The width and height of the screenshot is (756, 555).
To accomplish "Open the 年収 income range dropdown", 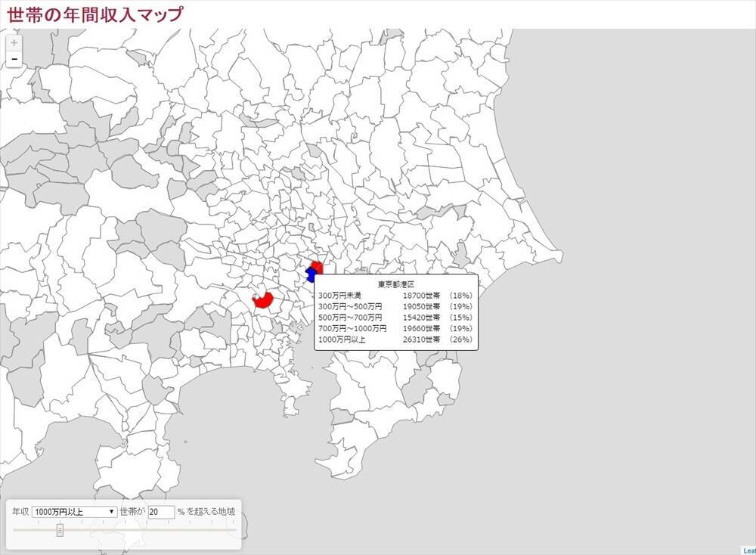I will 74,512.
